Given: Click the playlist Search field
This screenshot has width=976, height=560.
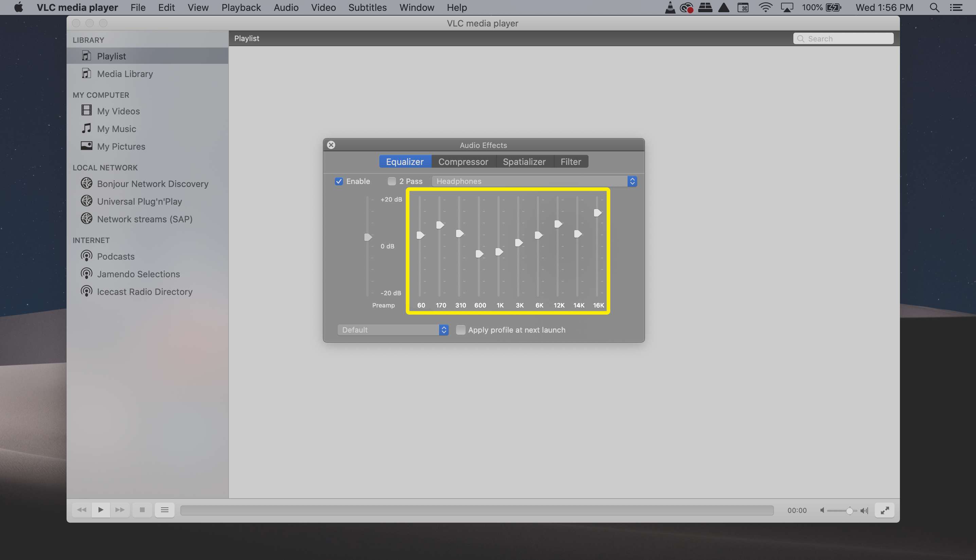Looking at the screenshot, I should [843, 38].
